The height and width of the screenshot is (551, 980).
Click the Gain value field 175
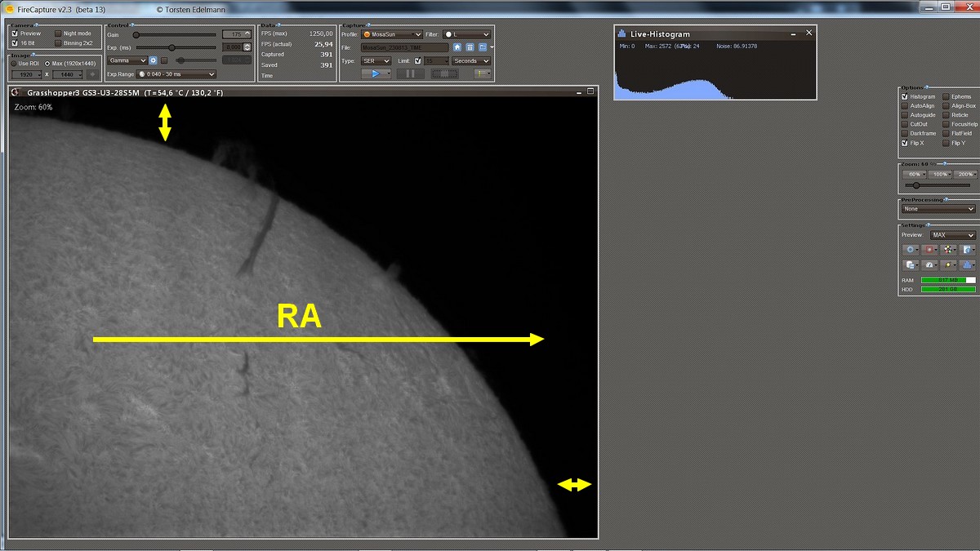coord(237,34)
